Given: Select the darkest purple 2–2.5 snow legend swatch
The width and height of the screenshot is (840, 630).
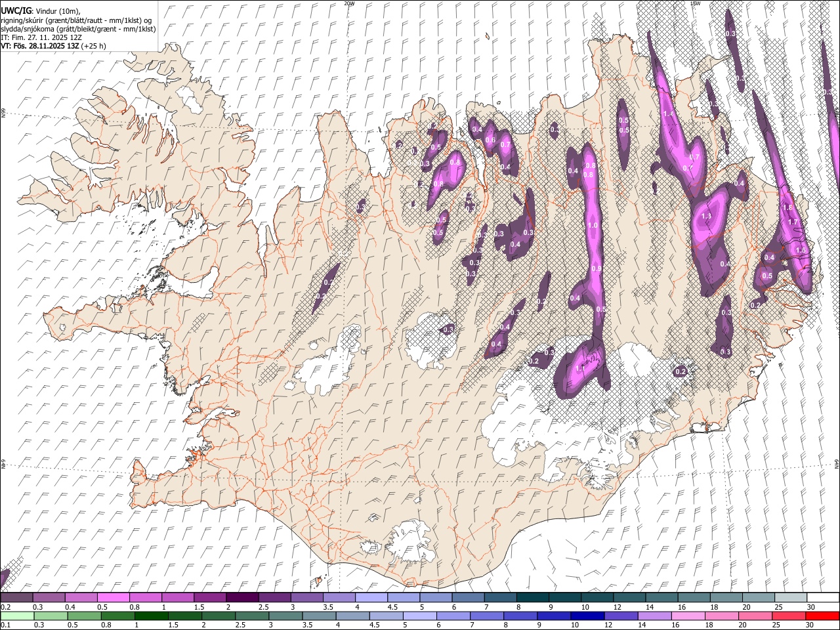Looking at the screenshot, I should click(241, 598).
